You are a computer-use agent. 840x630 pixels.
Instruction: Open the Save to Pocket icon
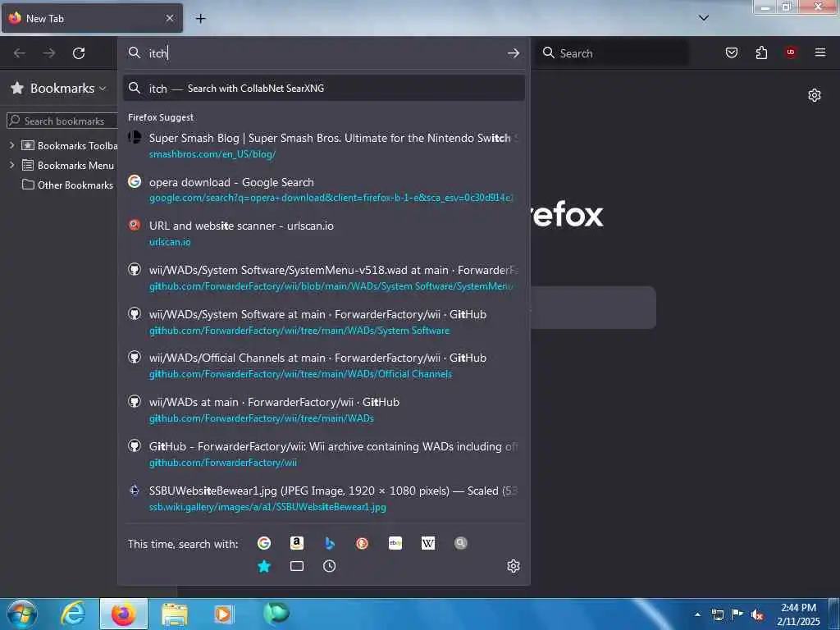732,52
